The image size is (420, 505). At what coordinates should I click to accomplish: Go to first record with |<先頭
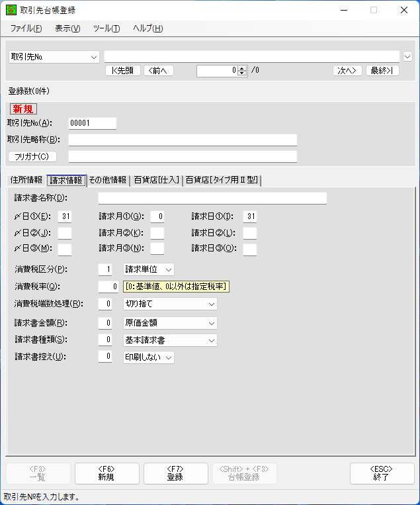click(123, 71)
